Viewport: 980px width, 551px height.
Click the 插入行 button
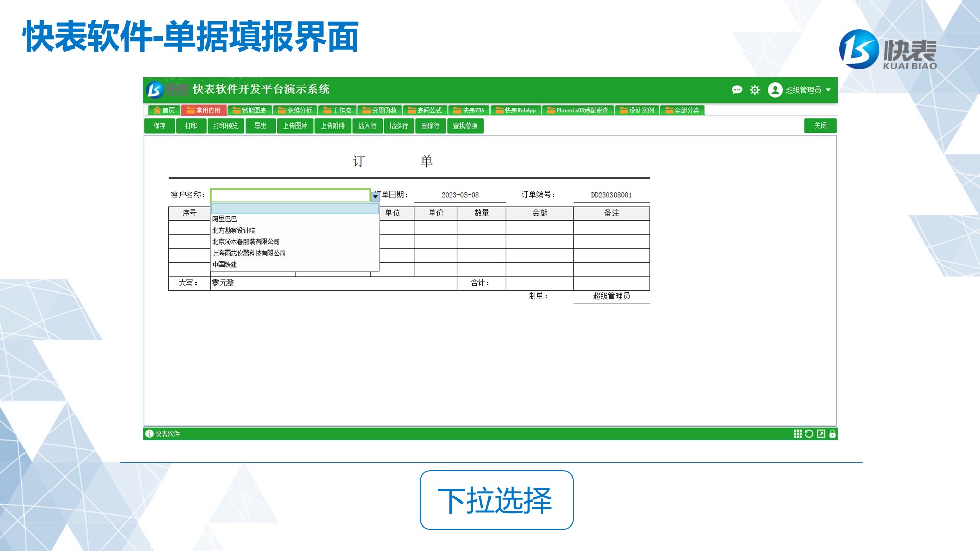[x=367, y=126]
